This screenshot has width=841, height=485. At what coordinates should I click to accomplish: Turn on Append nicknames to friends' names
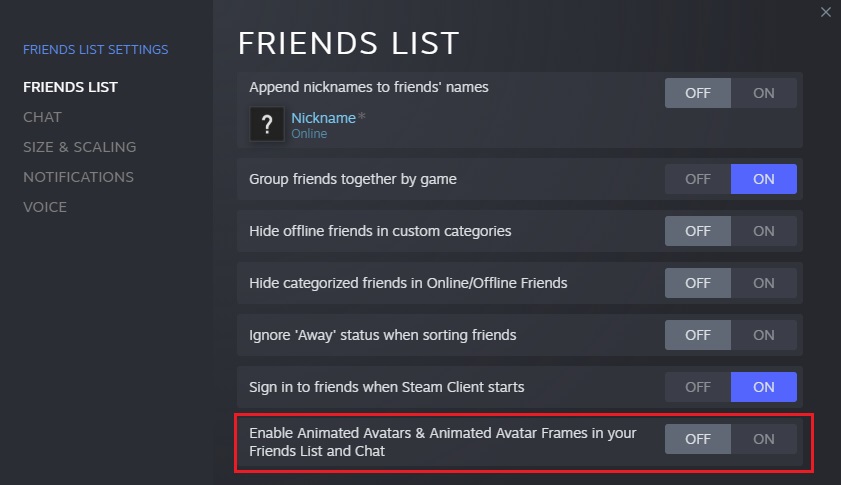764,93
